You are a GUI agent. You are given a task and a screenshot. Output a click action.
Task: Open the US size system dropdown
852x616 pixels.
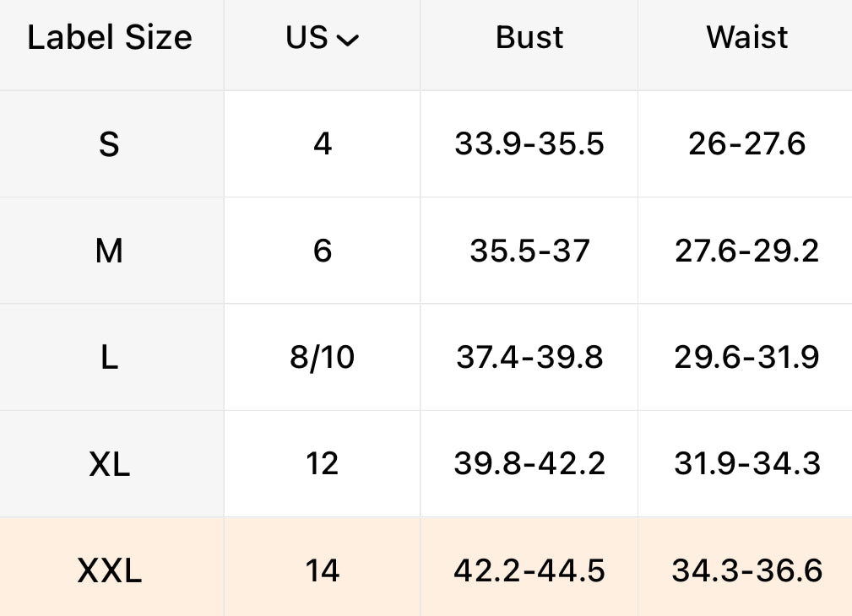323,38
